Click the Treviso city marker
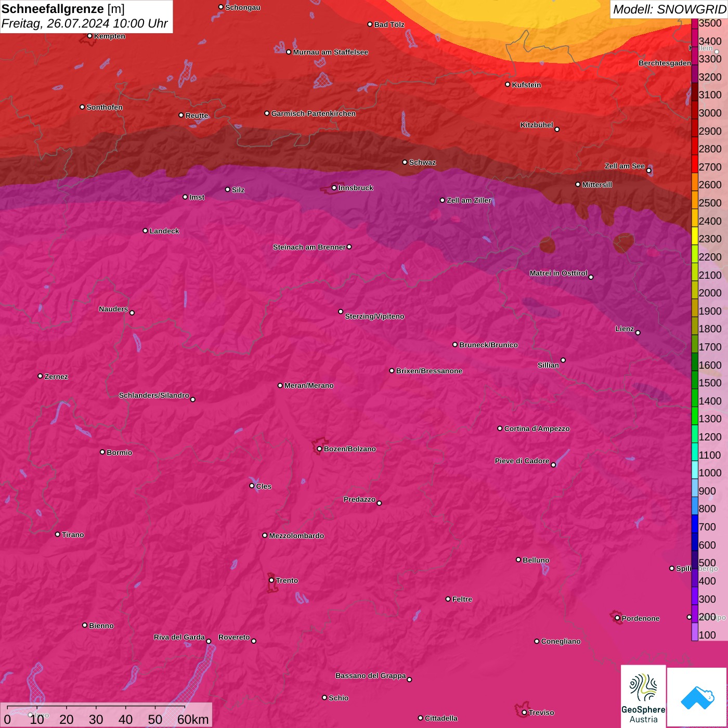This screenshot has width=728, height=728. (x=524, y=712)
